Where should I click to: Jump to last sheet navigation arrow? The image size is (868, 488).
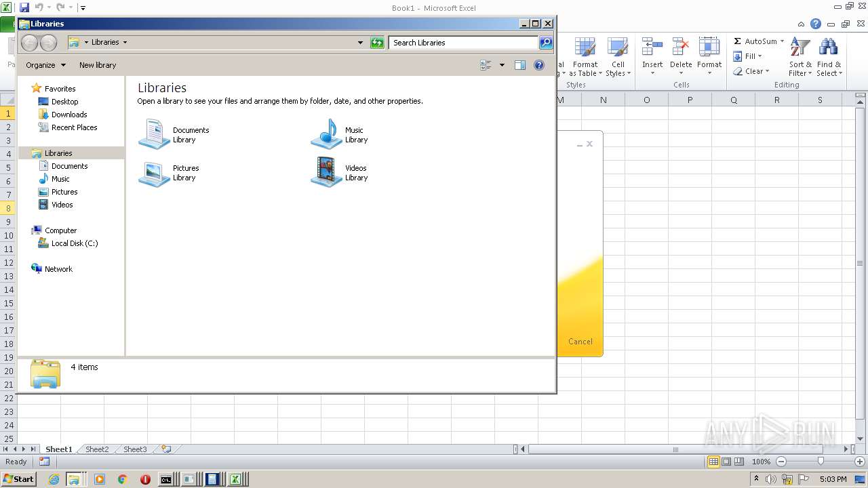(33, 449)
